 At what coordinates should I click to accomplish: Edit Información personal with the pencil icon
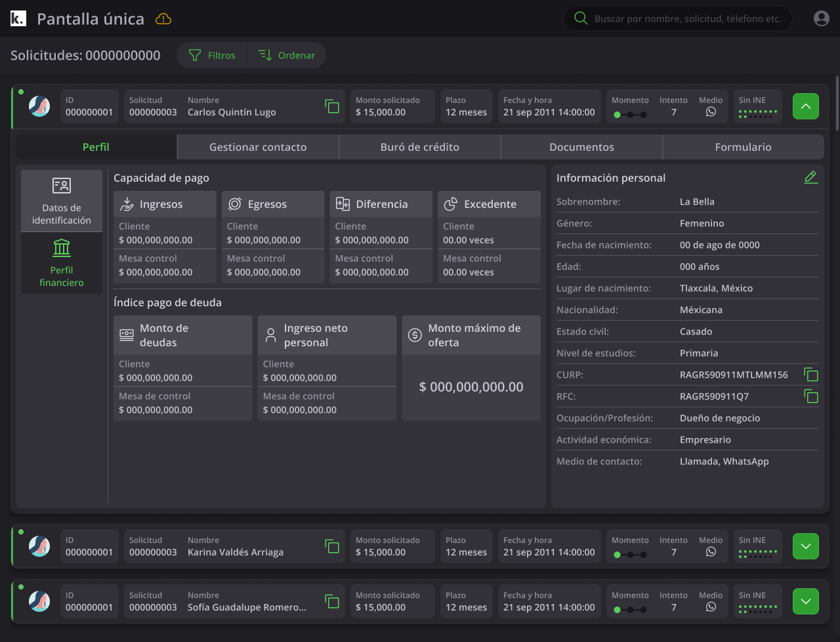coord(811,177)
